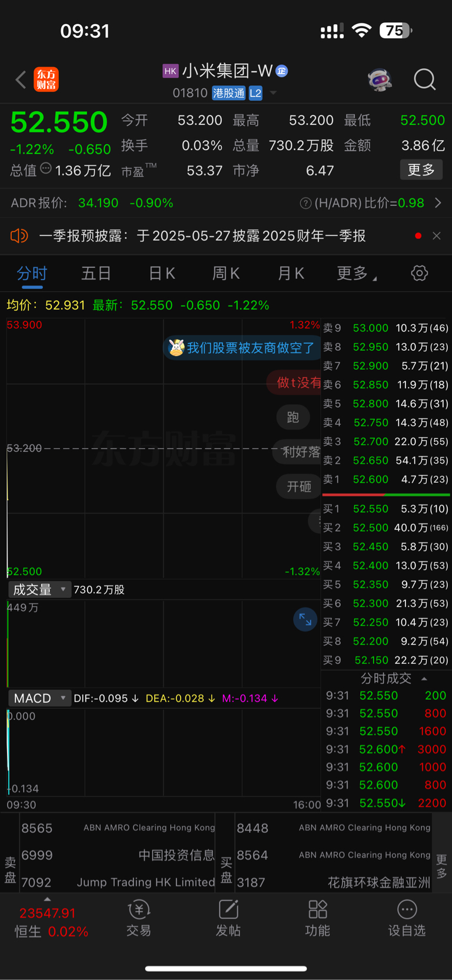Switch to the 五日 tab
452x980 pixels.
pyautogui.click(x=96, y=274)
